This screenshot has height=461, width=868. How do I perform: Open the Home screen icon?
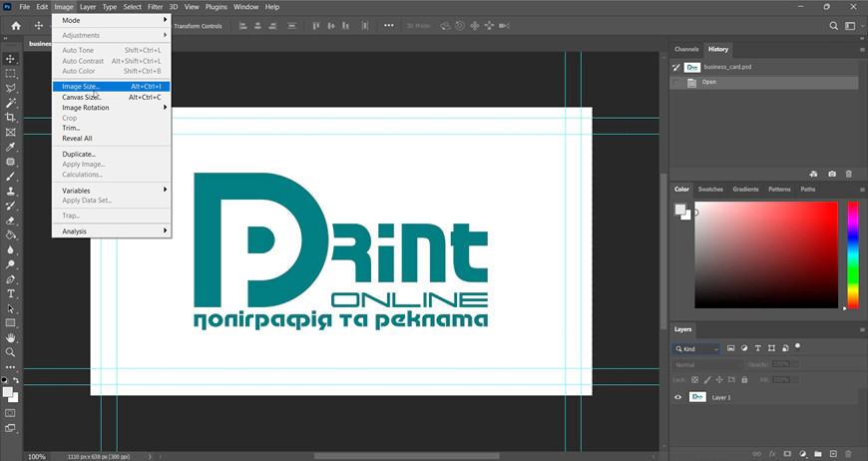pos(16,26)
